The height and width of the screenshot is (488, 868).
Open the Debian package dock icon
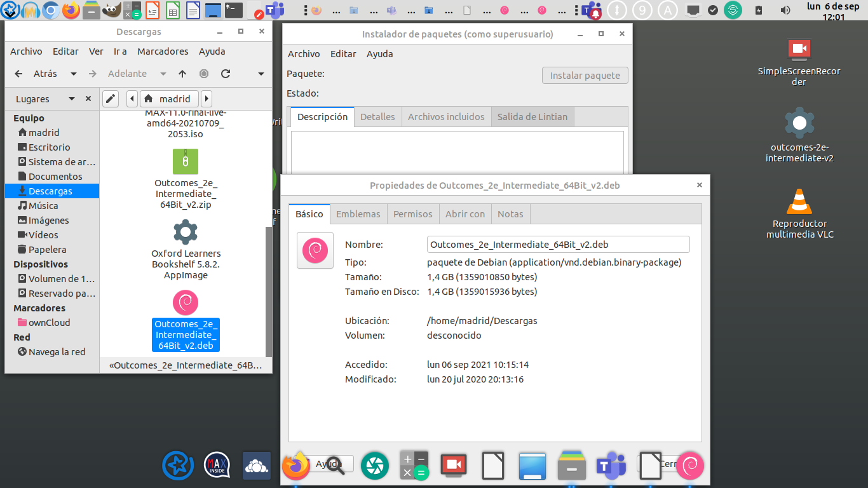click(690, 466)
